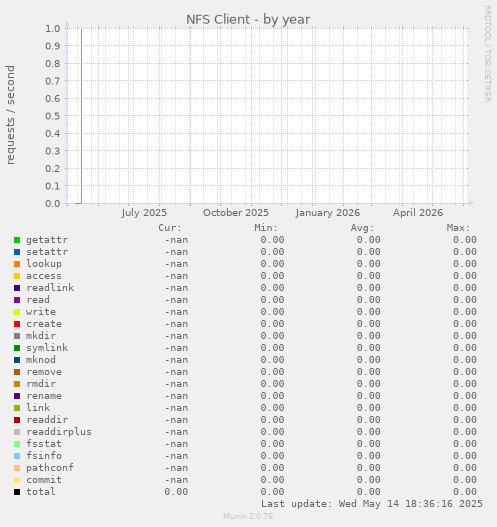The height and width of the screenshot is (527, 497).
Task: Click the Cur value 0.00 in total row
Action: tap(176, 492)
